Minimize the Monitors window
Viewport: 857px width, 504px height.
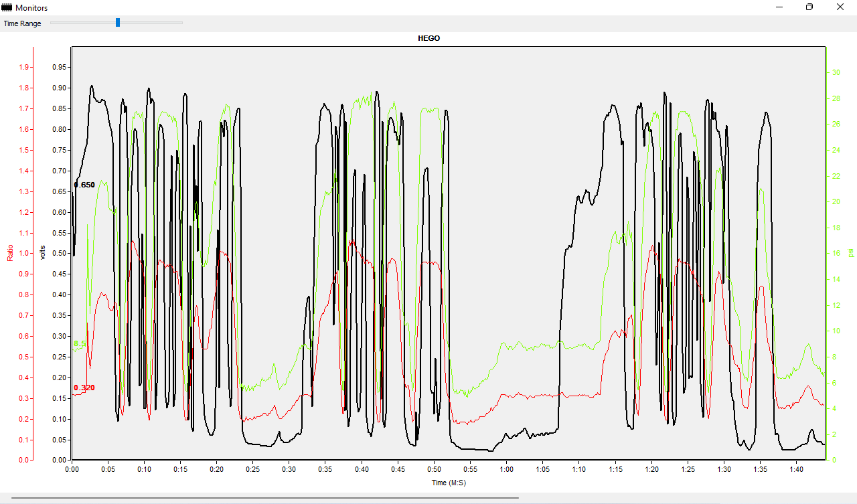[780, 7]
